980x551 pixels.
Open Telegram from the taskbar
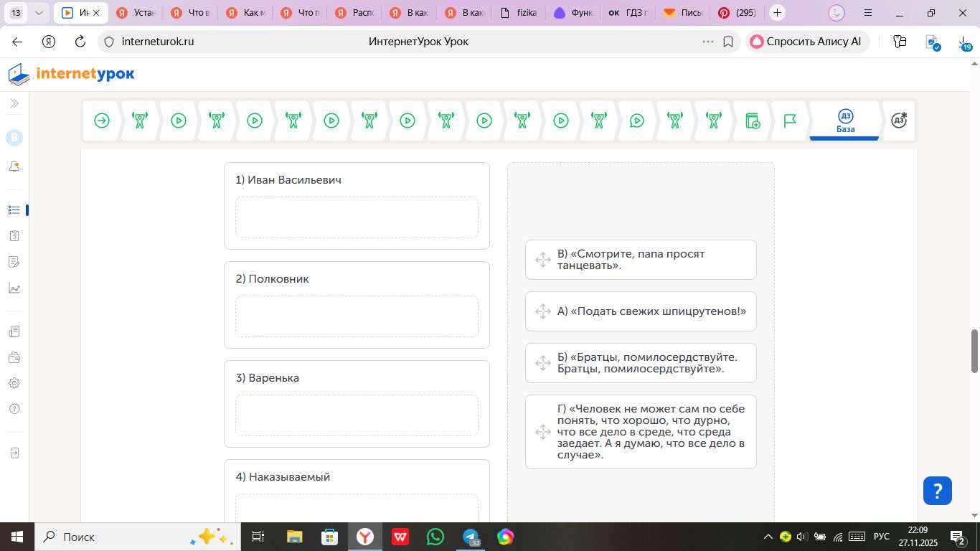point(471,537)
